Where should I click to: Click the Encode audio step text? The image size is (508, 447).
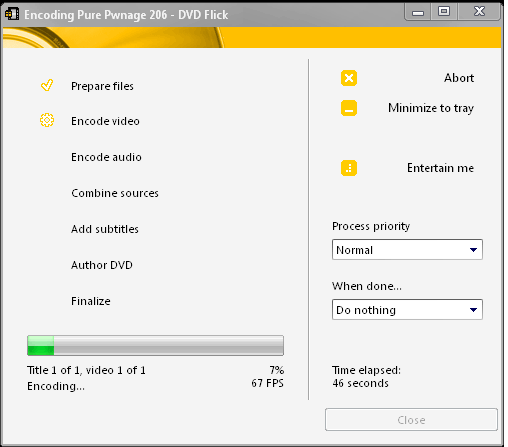coord(106,157)
